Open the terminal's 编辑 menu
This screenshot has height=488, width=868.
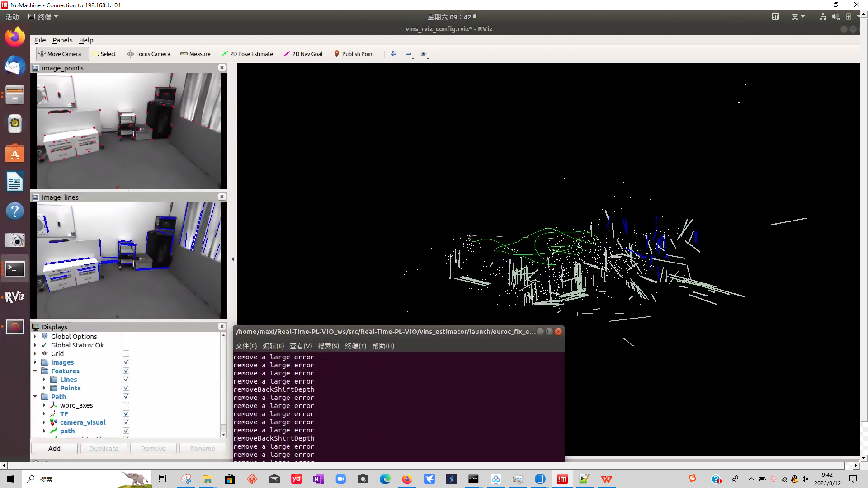coord(273,346)
